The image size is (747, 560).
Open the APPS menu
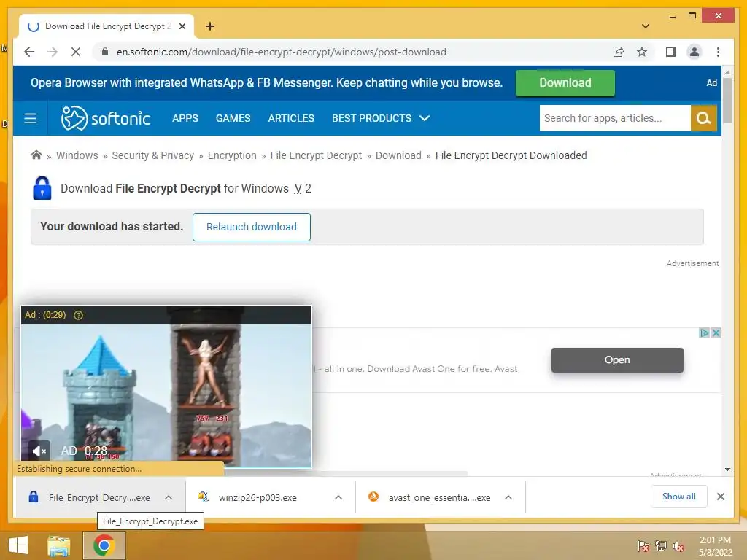pos(185,118)
